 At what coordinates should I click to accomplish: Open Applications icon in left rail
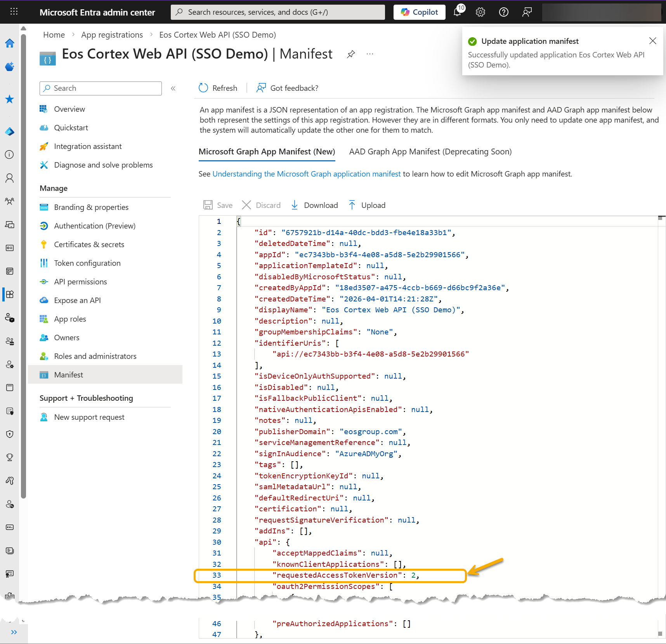coord(10,294)
